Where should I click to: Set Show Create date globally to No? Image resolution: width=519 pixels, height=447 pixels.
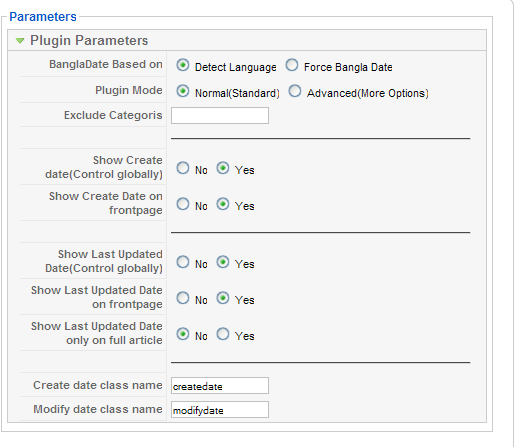(x=183, y=168)
